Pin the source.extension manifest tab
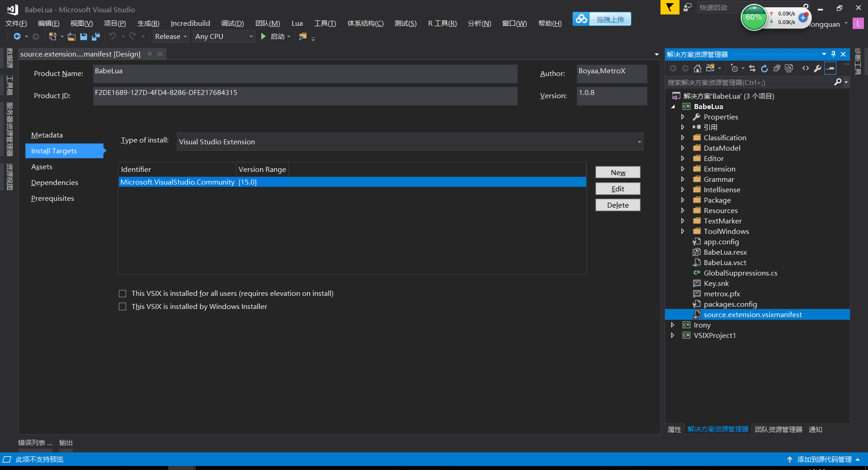This screenshot has height=470, width=868. pyautogui.click(x=149, y=54)
